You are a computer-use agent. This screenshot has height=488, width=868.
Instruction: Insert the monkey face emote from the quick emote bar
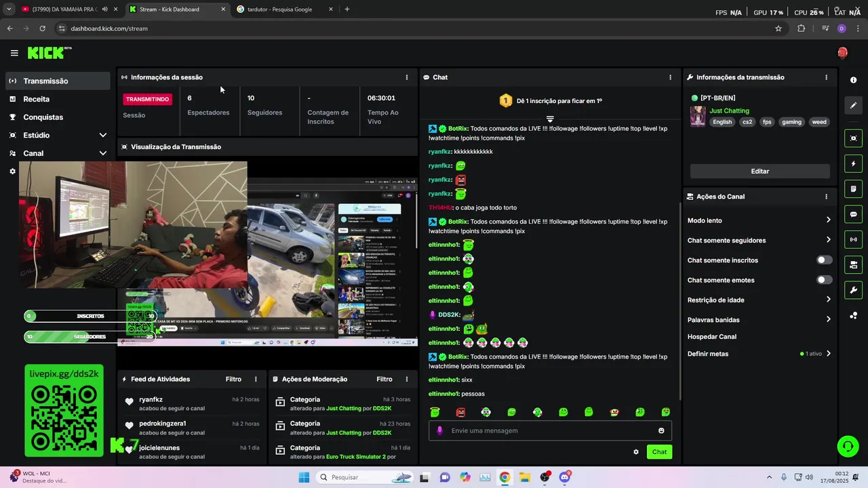click(614, 412)
